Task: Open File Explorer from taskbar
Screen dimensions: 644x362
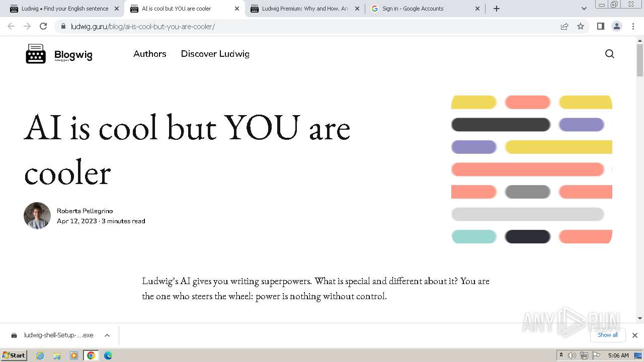Action: click(x=57, y=355)
